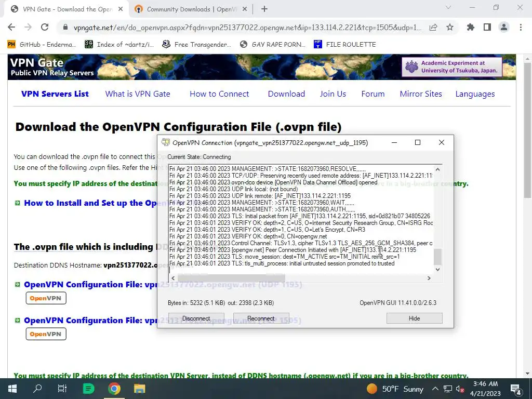Viewport: 532px width, 399px height.
Task: Open Windows Start menu
Action: (12, 389)
